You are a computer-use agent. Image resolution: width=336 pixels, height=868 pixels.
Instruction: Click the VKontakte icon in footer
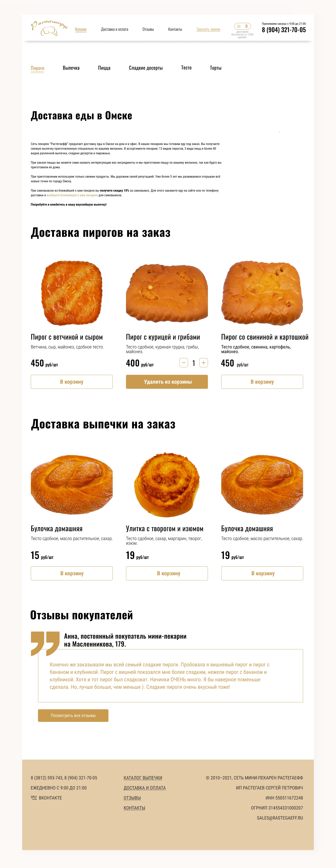coord(34,798)
